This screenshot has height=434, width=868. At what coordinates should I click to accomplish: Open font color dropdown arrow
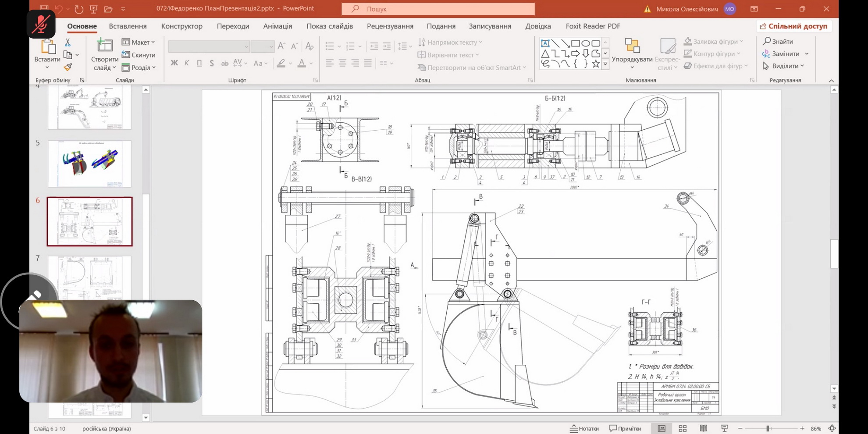pyautogui.click(x=311, y=64)
